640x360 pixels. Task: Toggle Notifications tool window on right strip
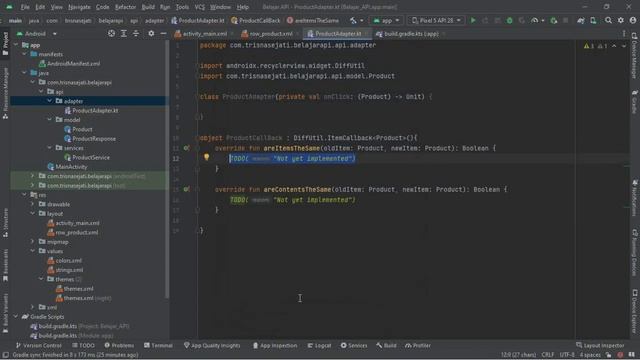pyautogui.click(x=634, y=198)
